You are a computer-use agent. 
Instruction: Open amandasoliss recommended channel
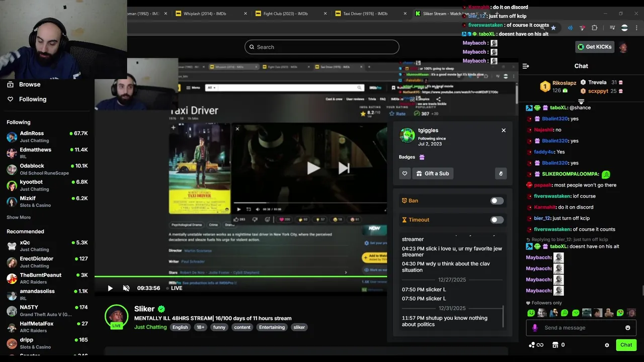click(47, 294)
